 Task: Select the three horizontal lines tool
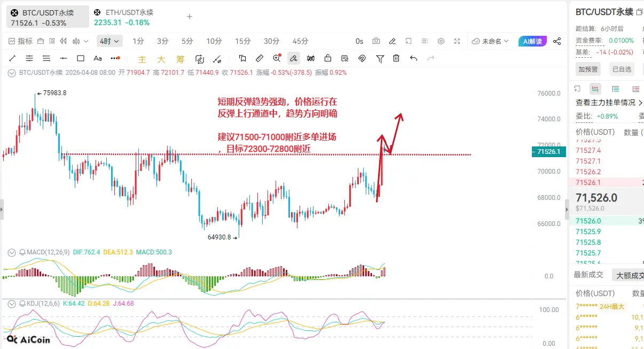(46, 58)
